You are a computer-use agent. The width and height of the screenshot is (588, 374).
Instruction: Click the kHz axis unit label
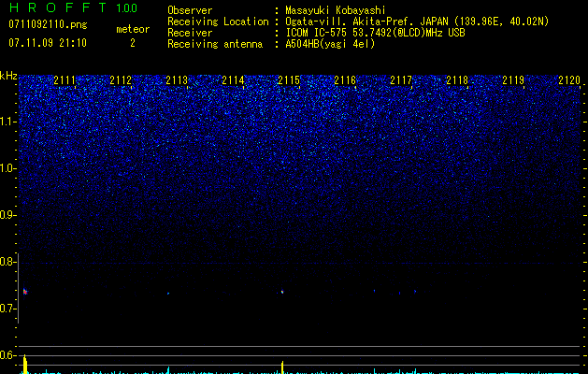(x=8, y=76)
